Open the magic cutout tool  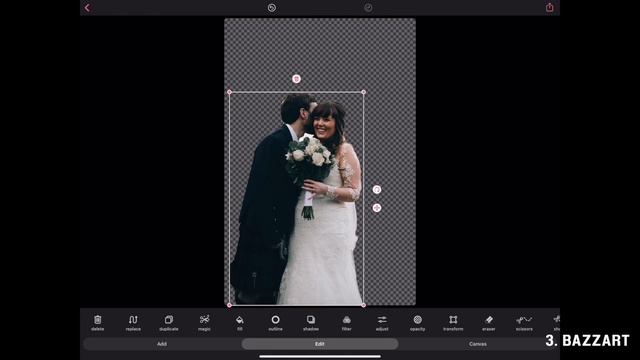pyautogui.click(x=204, y=322)
